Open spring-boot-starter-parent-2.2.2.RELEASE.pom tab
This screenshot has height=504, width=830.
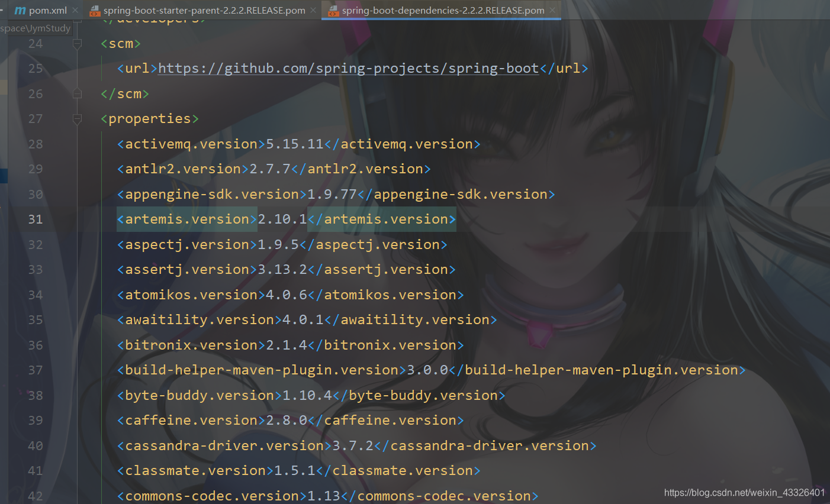click(203, 10)
